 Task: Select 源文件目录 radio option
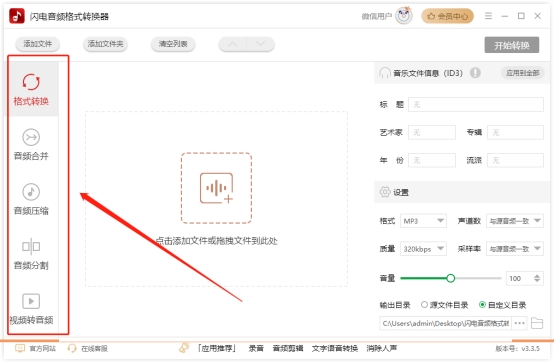424,304
